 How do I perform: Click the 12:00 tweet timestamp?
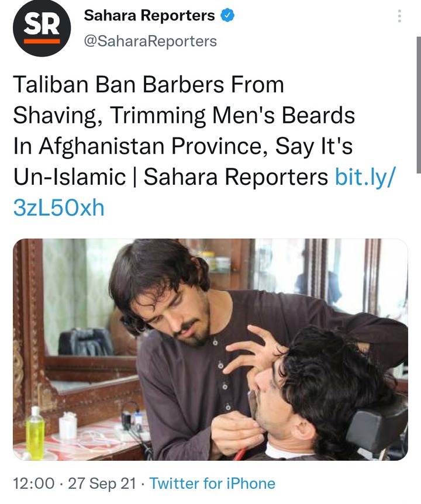tap(34, 484)
